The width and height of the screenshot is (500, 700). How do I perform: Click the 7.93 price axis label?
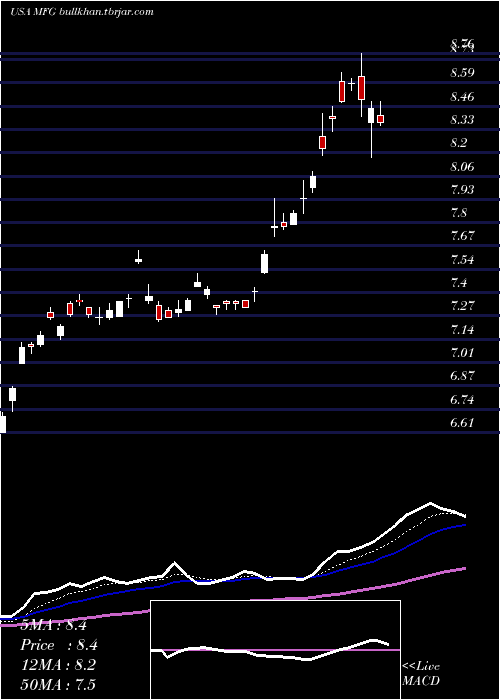click(462, 190)
